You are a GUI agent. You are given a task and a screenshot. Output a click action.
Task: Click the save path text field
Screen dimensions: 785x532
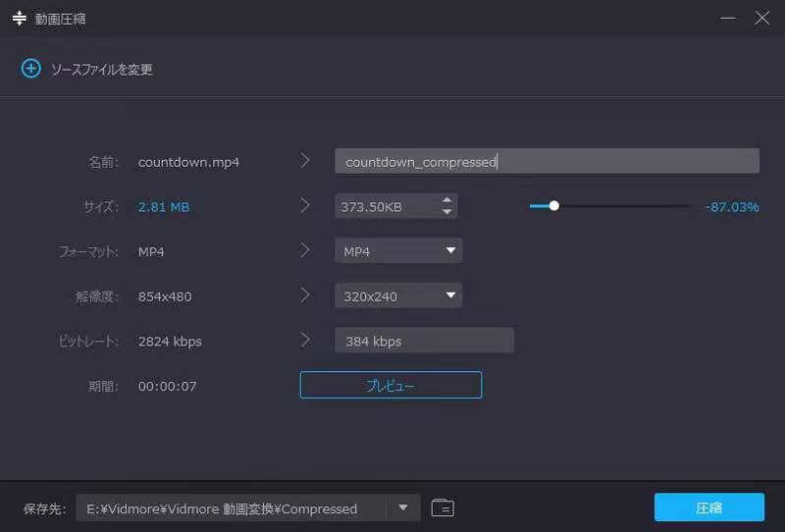pyautogui.click(x=231, y=508)
